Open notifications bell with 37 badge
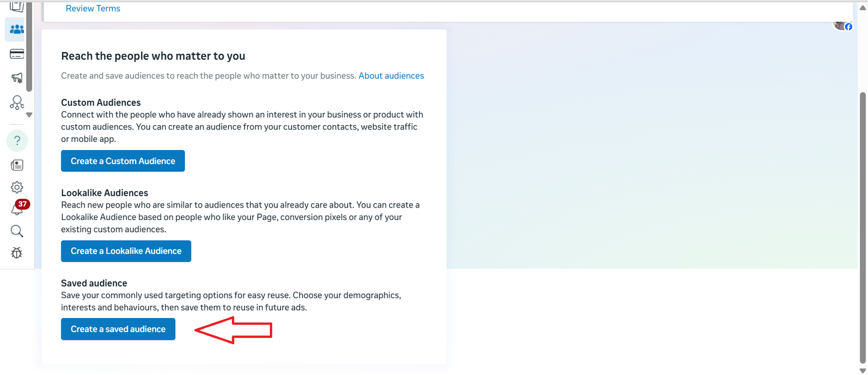The width and height of the screenshot is (868, 375). [18, 208]
